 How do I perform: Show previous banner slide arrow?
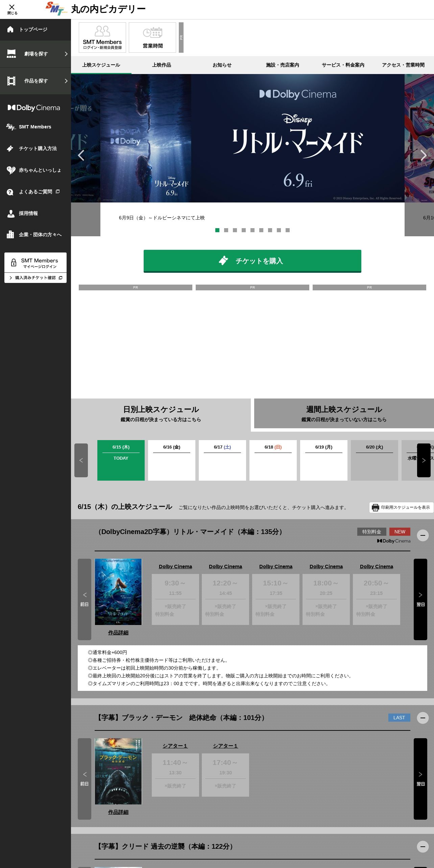tap(81, 155)
